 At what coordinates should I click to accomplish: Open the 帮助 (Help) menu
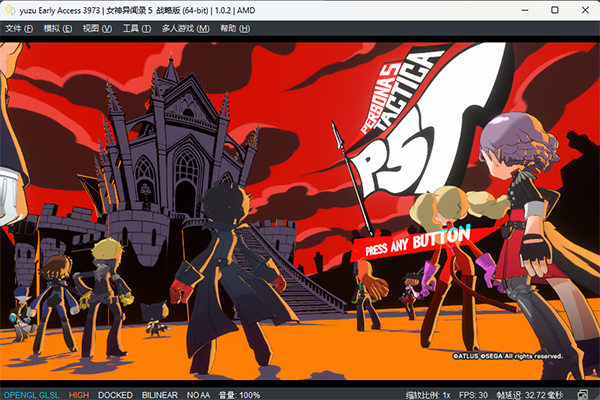(234, 28)
